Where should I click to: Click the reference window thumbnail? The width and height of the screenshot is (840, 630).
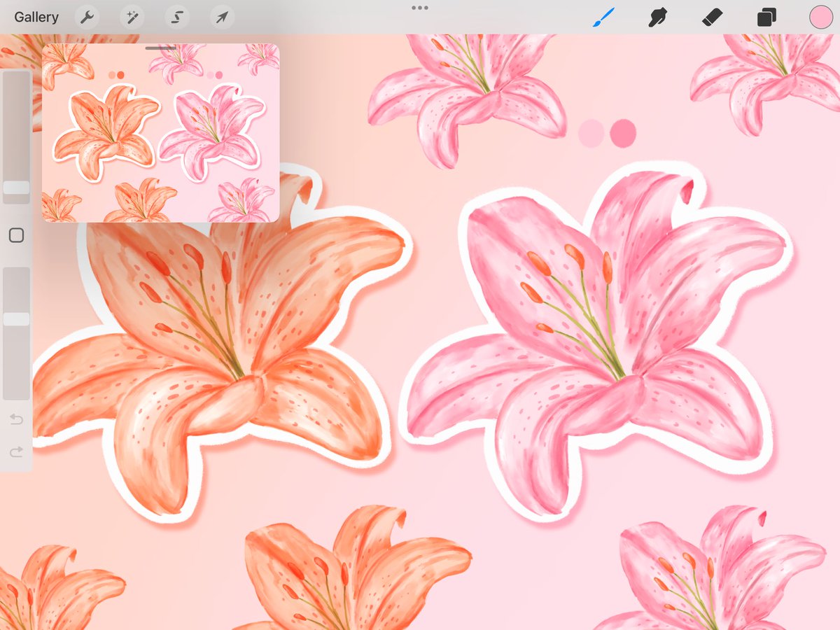(x=160, y=133)
